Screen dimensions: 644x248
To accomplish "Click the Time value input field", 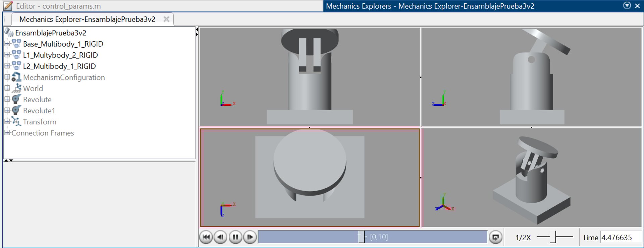I will [621, 237].
